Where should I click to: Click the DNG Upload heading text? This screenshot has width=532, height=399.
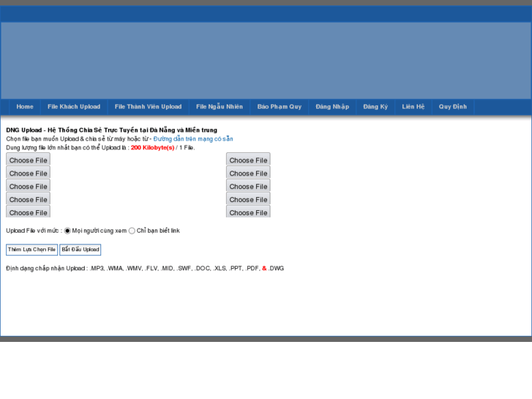pos(112,130)
